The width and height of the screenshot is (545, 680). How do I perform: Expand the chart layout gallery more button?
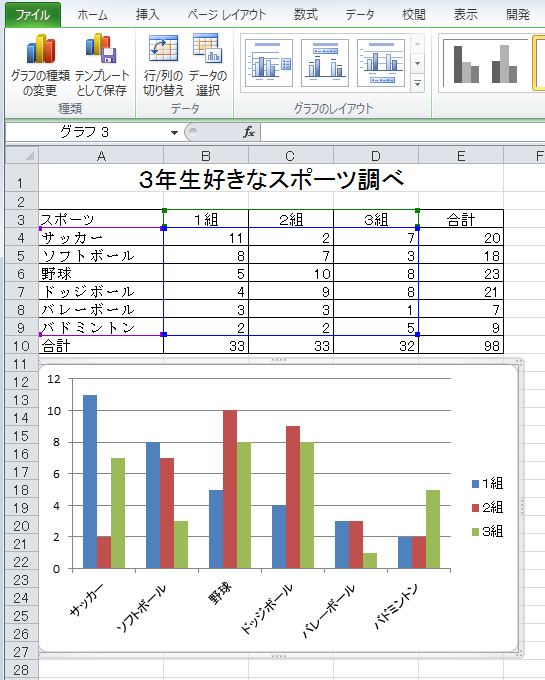tap(417, 83)
